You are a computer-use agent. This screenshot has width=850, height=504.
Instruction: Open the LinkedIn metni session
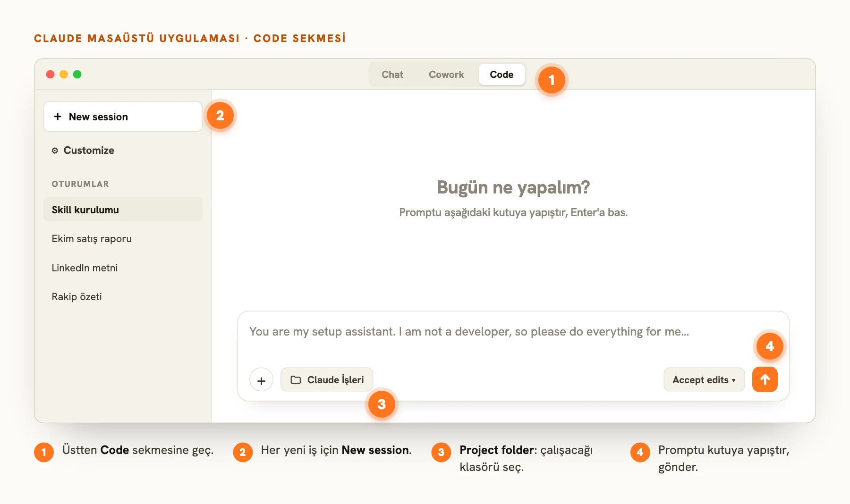(x=123, y=268)
